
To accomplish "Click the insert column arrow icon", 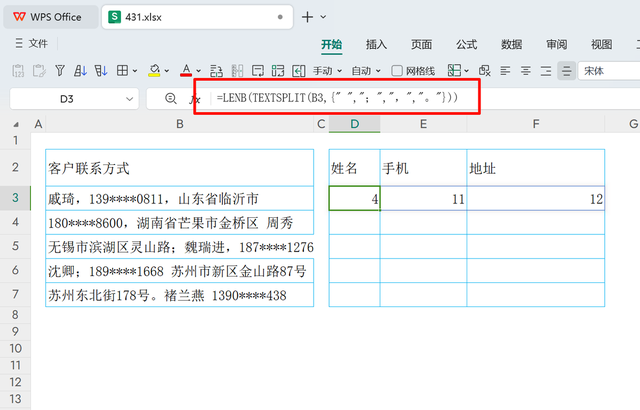I will [x=299, y=71].
